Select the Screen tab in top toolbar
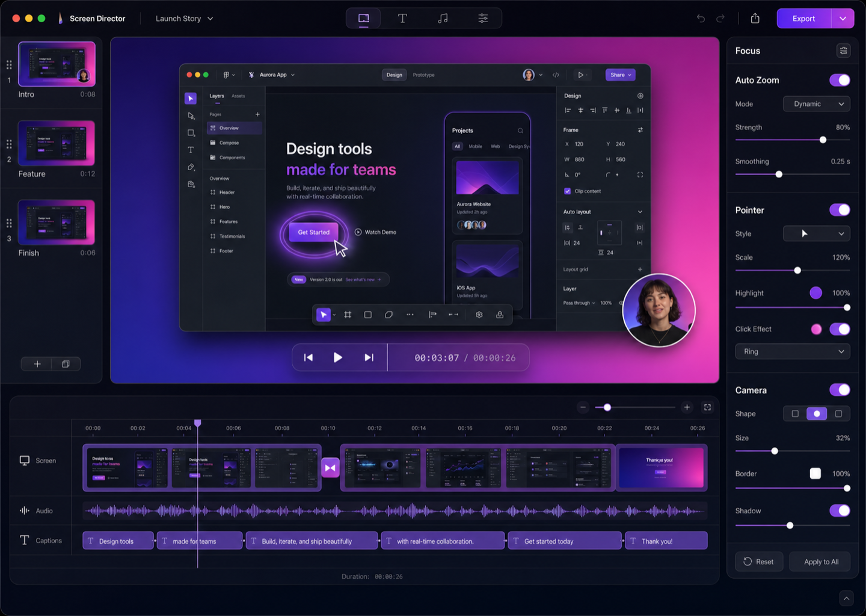The height and width of the screenshot is (616, 866). (x=364, y=19)
